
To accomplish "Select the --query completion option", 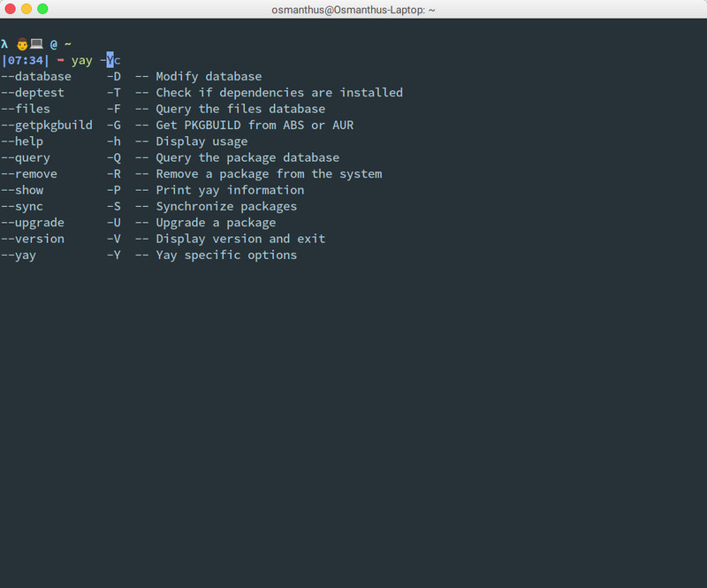I will pyautogui.click(x=26, y=157).
